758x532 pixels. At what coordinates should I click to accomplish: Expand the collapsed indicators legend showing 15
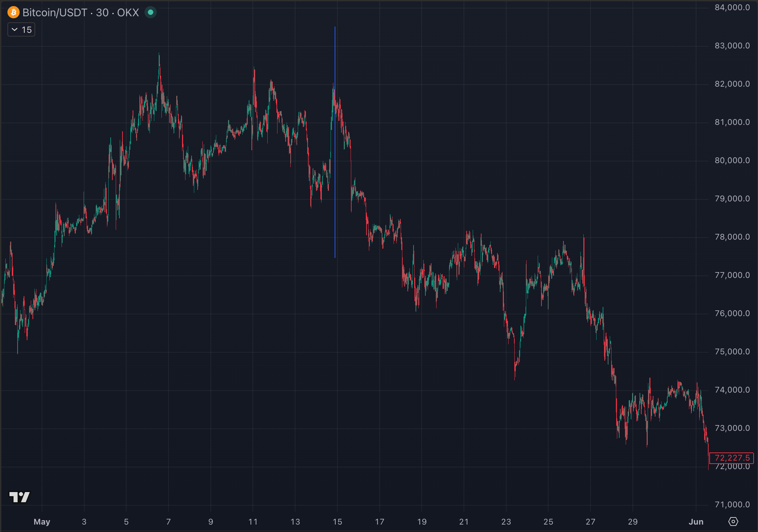21,30
